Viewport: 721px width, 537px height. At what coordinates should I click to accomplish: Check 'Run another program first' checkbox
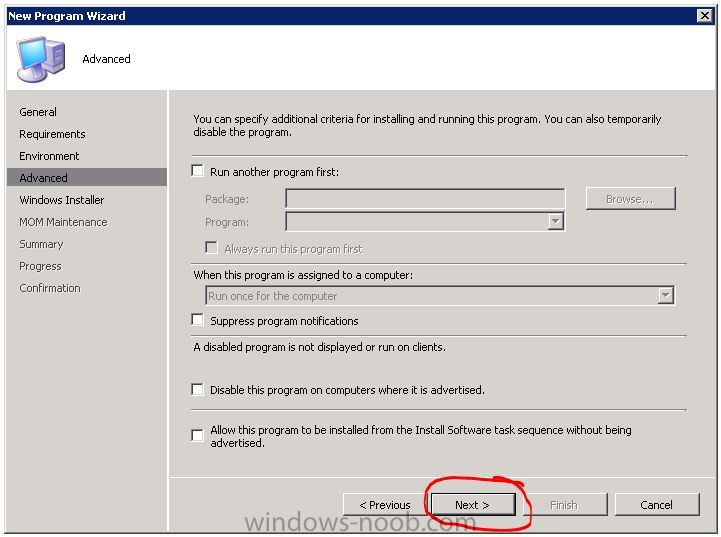coord(198,171)
